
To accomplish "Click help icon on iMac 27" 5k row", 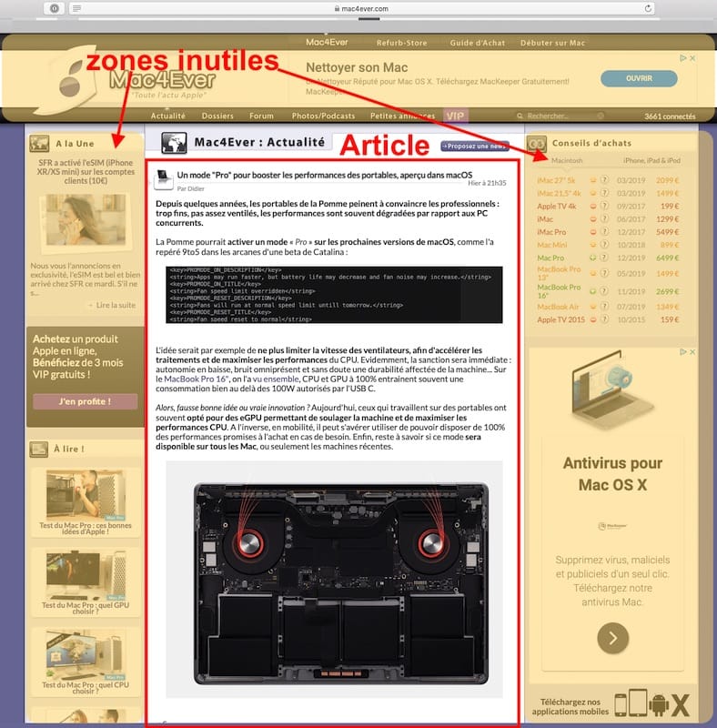I will point(604,179).
